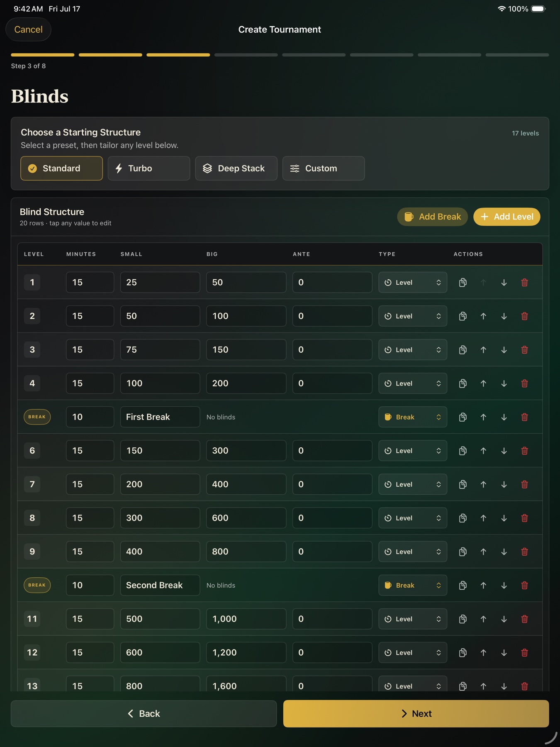
Task: Edit big blind 1,000 of level 11
Action: [x=246, y=619]
